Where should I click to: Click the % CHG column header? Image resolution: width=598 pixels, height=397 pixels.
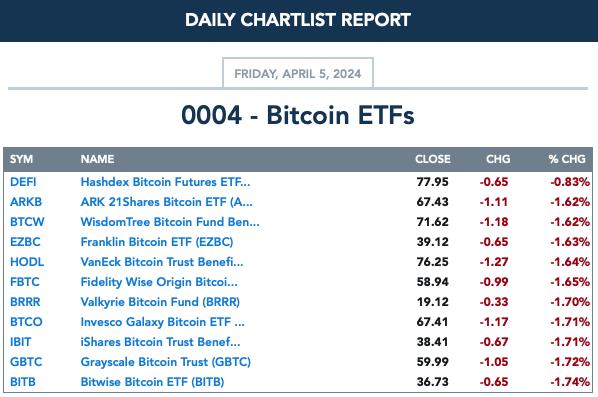567,159
